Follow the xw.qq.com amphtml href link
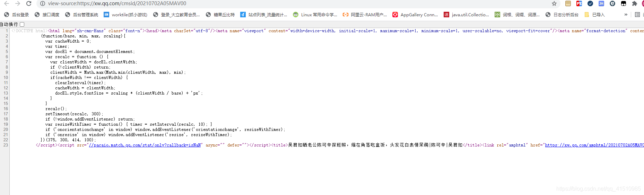Viewport: 644px width, 195px height. [594, 145]
